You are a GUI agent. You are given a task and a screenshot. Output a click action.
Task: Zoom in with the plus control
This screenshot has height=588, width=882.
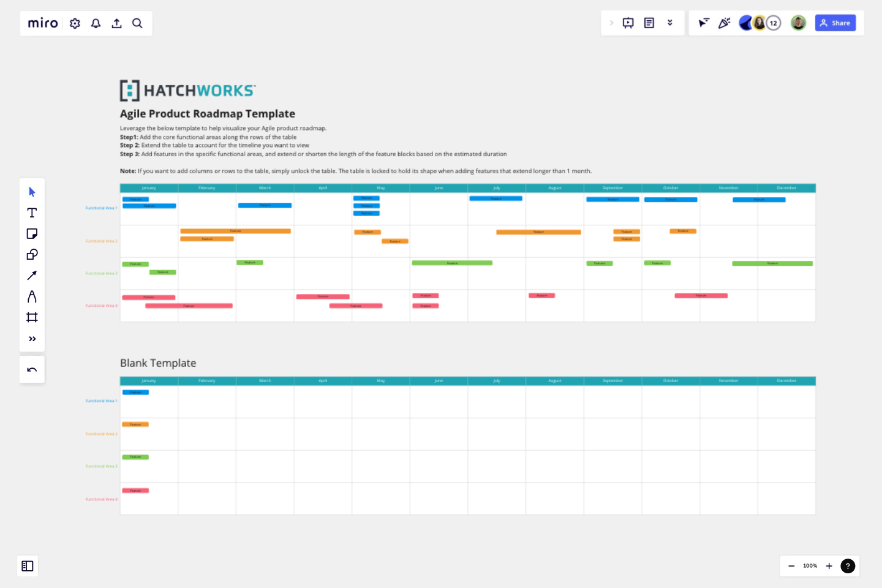pyautogui.click(x=829, y=566)
